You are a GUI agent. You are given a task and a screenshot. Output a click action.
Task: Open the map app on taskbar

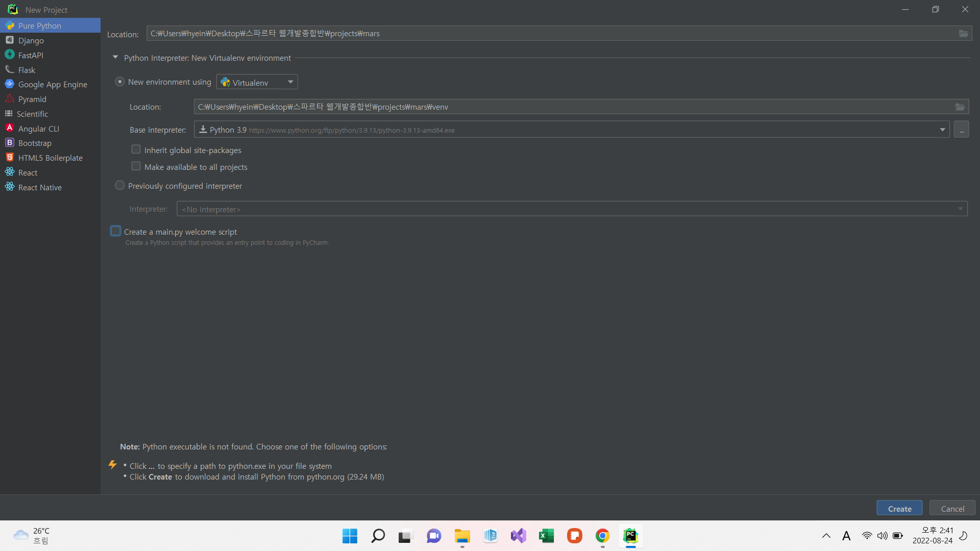coord(491,536)
